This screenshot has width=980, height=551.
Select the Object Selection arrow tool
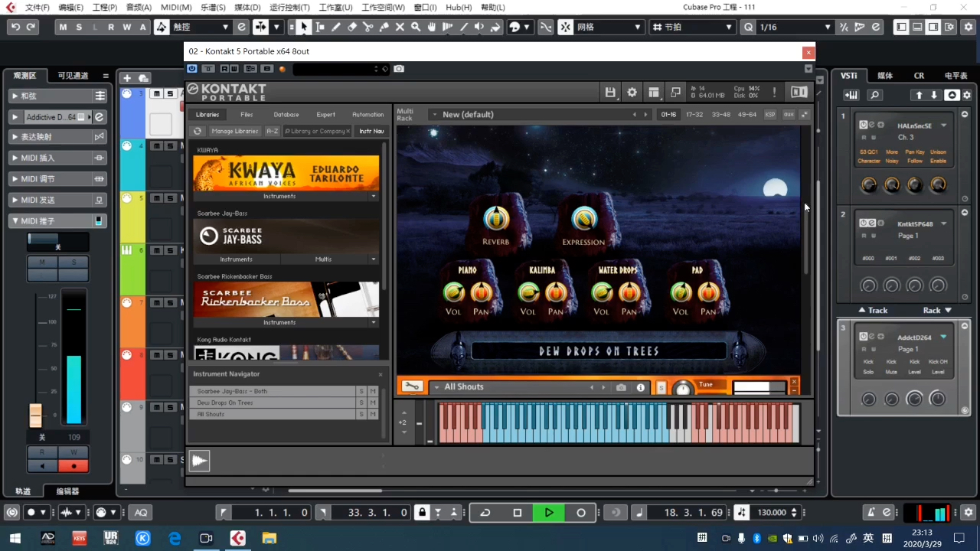click(x=304, y=27)
